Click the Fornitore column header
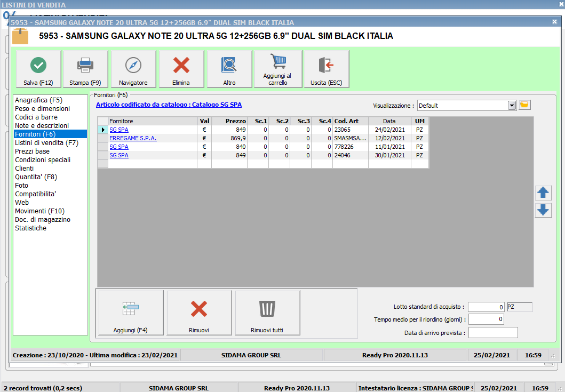 [x=153, y=121]
